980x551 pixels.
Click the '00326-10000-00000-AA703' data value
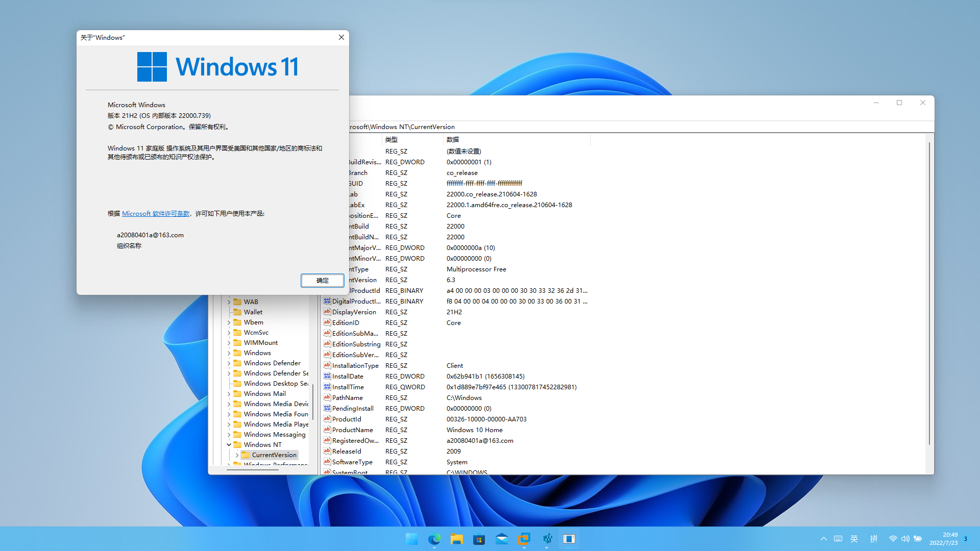(486, 419)
